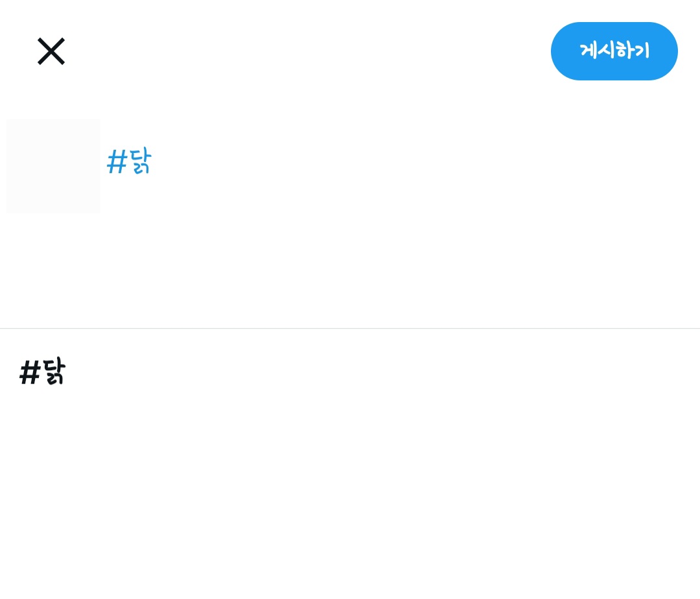Viewport: 700px width, 599px height.
Task: Click the gray avatar square
Action: 53,166
